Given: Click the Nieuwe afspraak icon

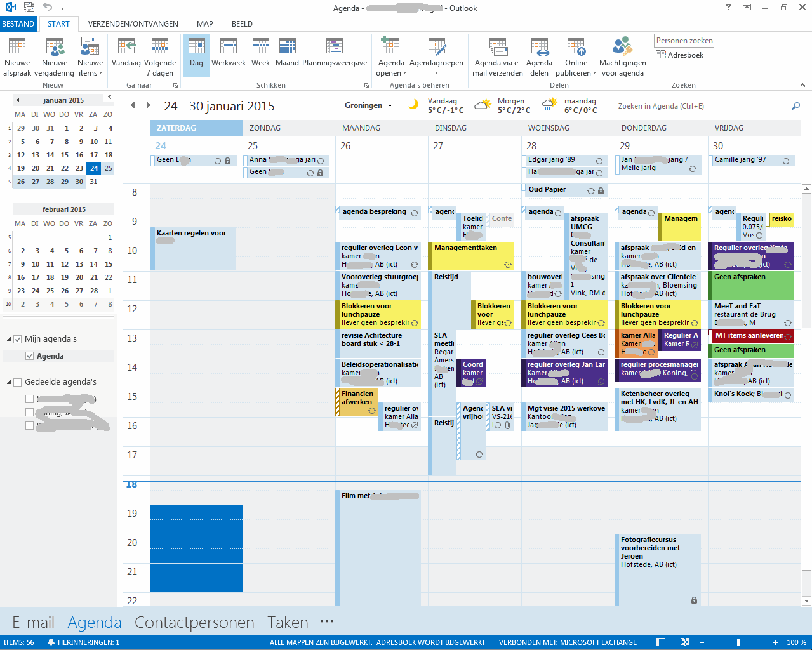Looking at the screenshot, I should 17,48.
